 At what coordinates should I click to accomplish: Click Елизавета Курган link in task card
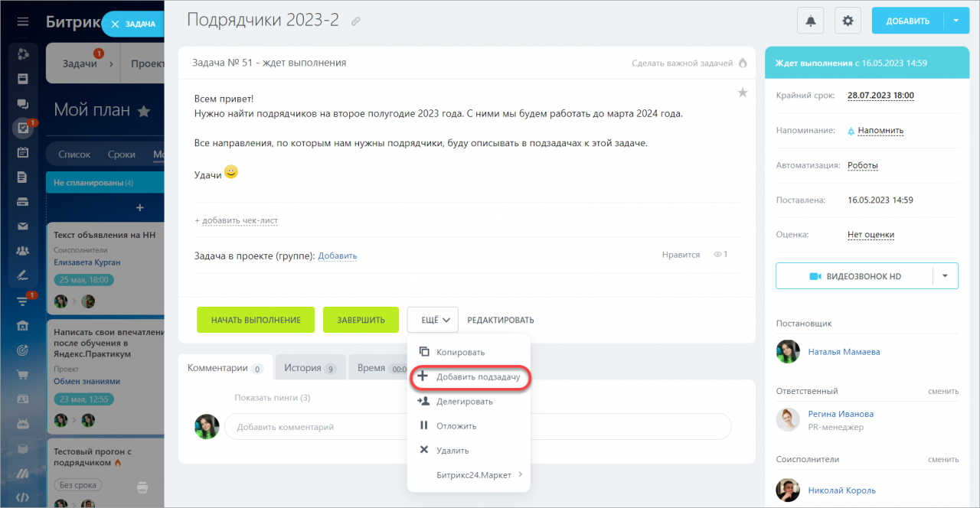coord(87,262)
